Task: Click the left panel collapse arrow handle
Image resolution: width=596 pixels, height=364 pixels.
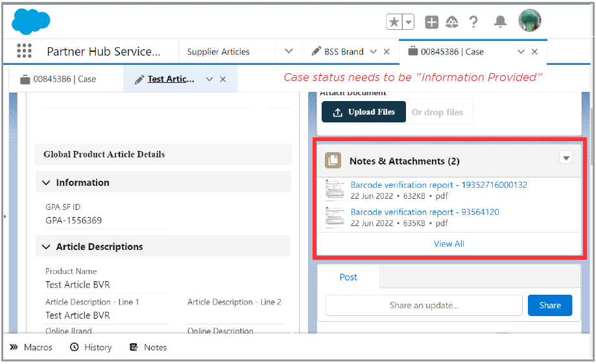Action: point(5,216)
